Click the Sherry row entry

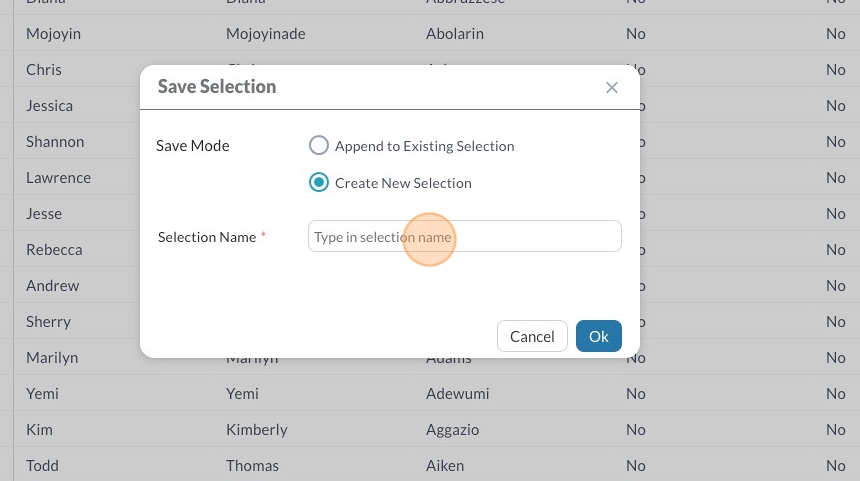48,322
